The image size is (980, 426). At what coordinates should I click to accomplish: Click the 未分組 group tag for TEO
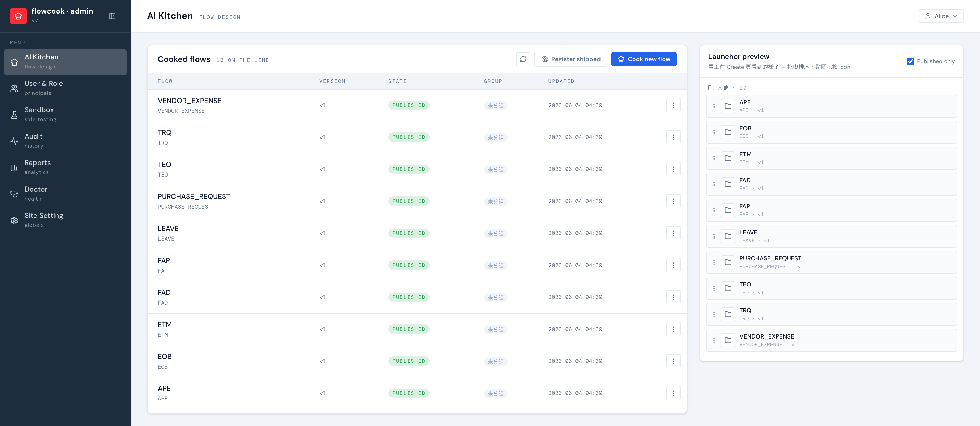coord(495,170)
